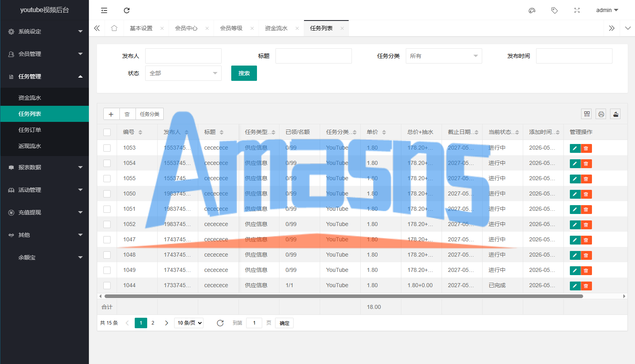The image size is (635, 364).
Task: Edit task row 1044
Action: coord(575,286)
